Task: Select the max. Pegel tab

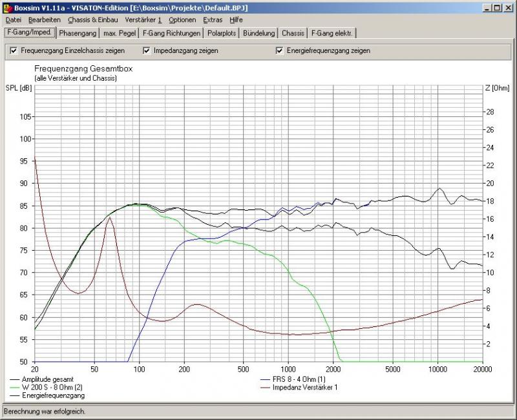Action: [119, 33]
